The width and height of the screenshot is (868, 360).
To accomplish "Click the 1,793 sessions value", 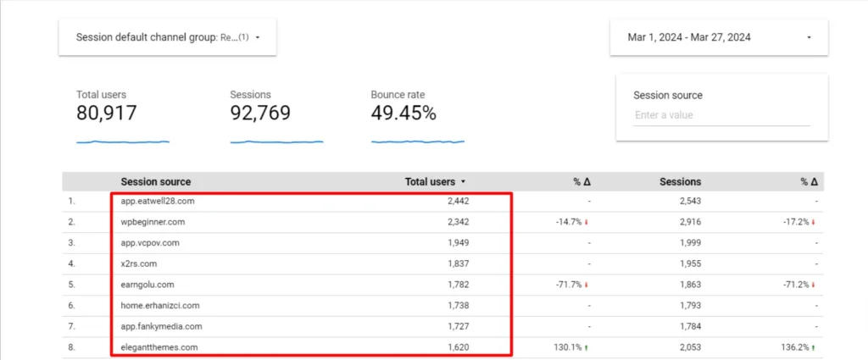I will tap(690, 305).
